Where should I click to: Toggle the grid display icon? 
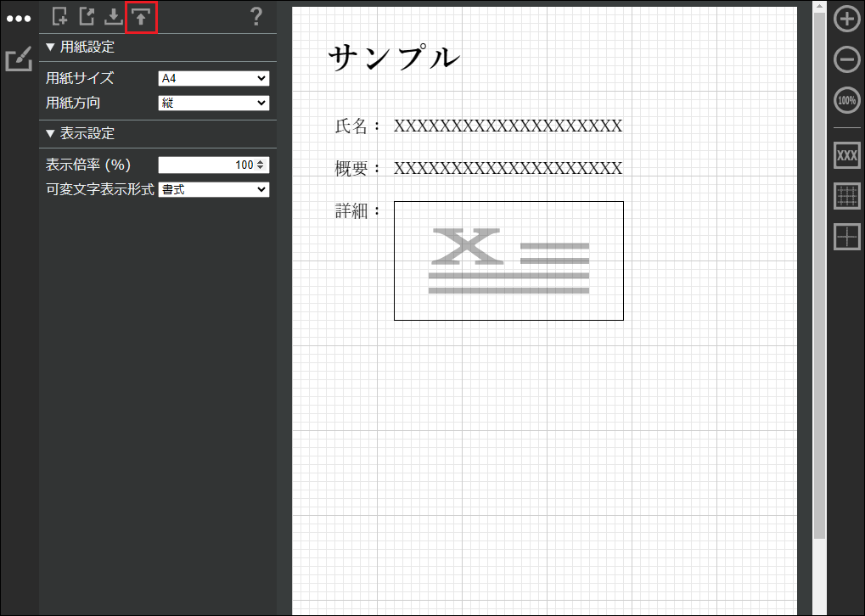tap(846, 196)
